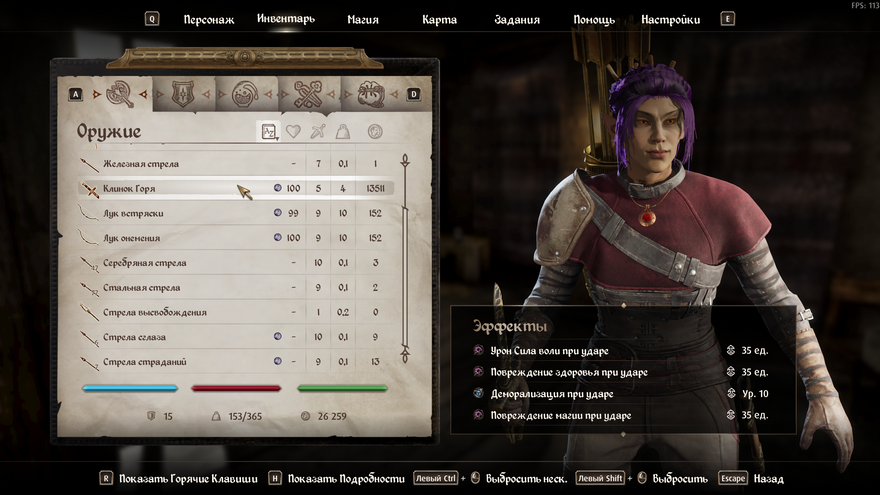Open the Weapons category axe icon
Viewport: 880px width, 495px height.
click(x=120, y=94)
